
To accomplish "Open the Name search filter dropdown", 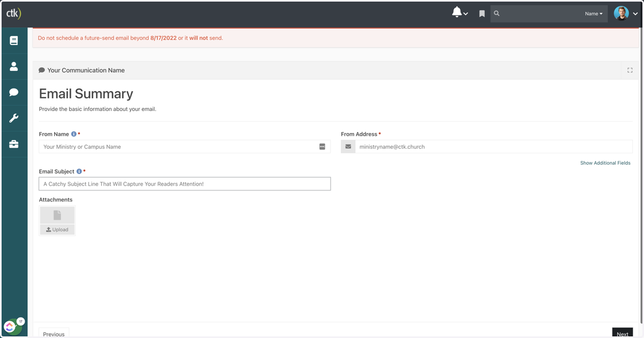I will click(594, 13).
